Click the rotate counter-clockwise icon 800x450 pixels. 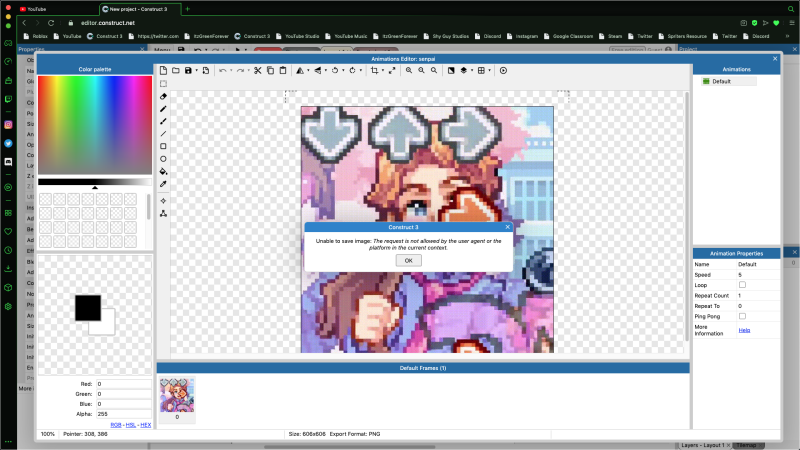tap(335, 70)
